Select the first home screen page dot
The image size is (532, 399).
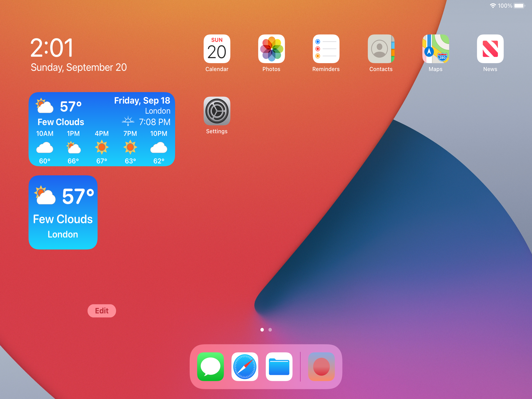click(x=262, y=330)
